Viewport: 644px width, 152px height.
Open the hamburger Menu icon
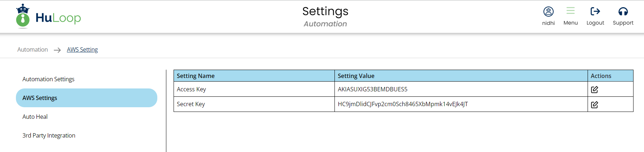(x=570, y=11)
